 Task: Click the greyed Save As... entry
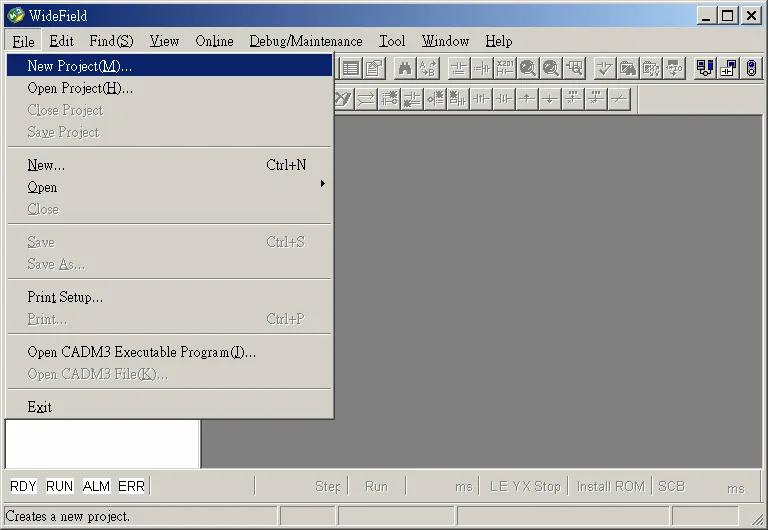pos(169,265)
